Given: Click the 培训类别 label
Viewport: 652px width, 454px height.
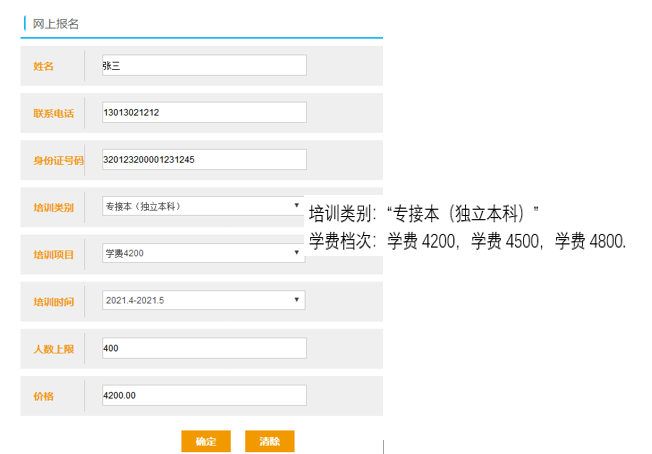Looking at the screenshot, I should coord(52,207).
